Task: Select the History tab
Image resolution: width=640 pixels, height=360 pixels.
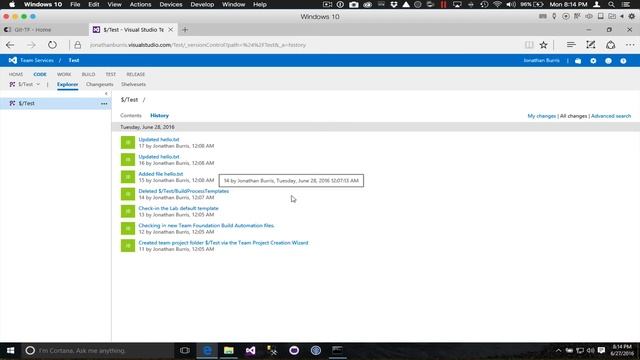Action: click(x=159, y=116)
